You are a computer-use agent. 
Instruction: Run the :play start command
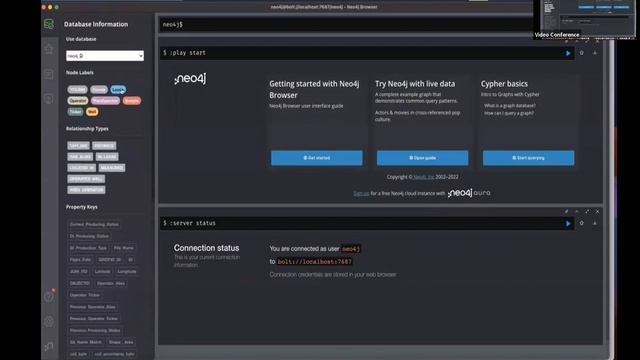click(568, 53)
